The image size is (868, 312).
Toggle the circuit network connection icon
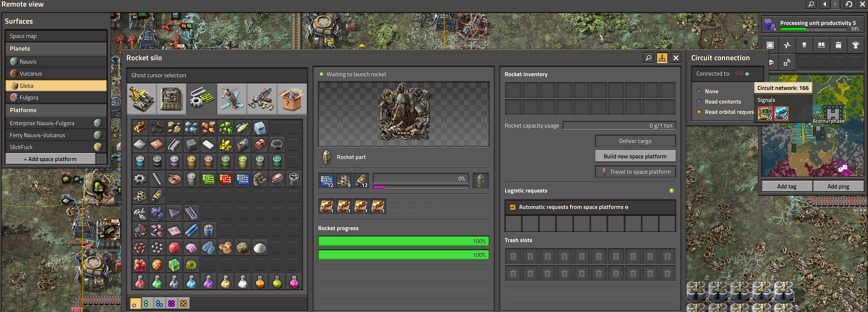tap(662, 58)
